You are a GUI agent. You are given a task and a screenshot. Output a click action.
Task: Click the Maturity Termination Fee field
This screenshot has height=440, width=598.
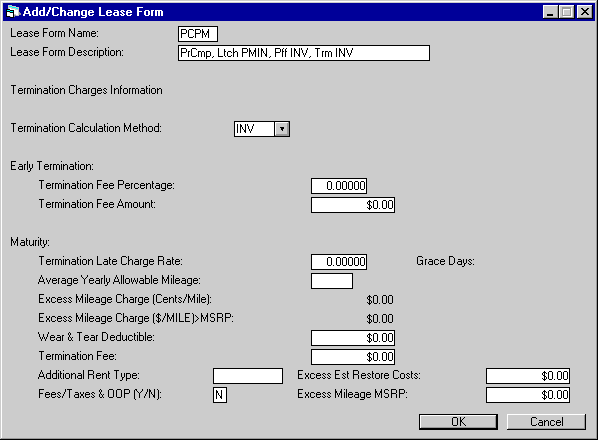tap(353, 357)
